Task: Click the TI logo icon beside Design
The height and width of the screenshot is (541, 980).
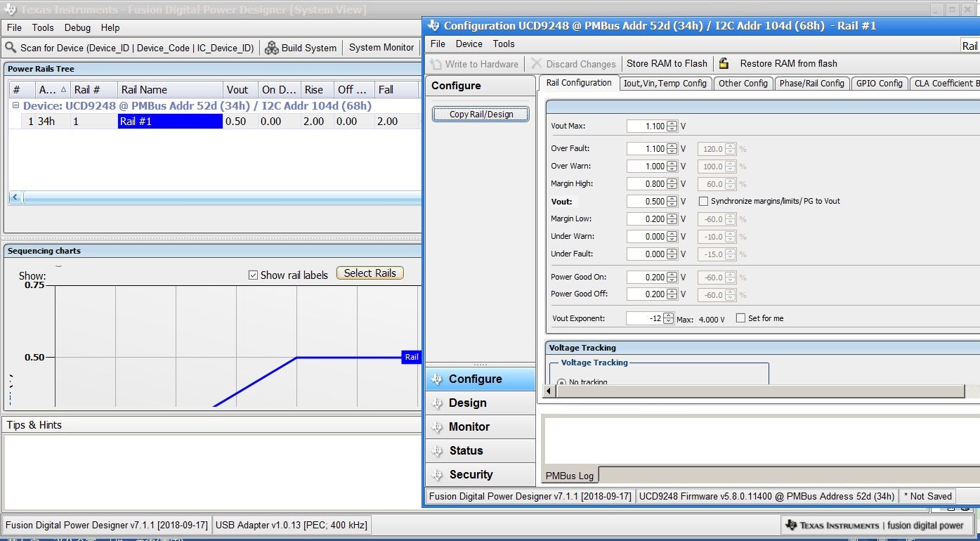Action: [x=436, y=403]
